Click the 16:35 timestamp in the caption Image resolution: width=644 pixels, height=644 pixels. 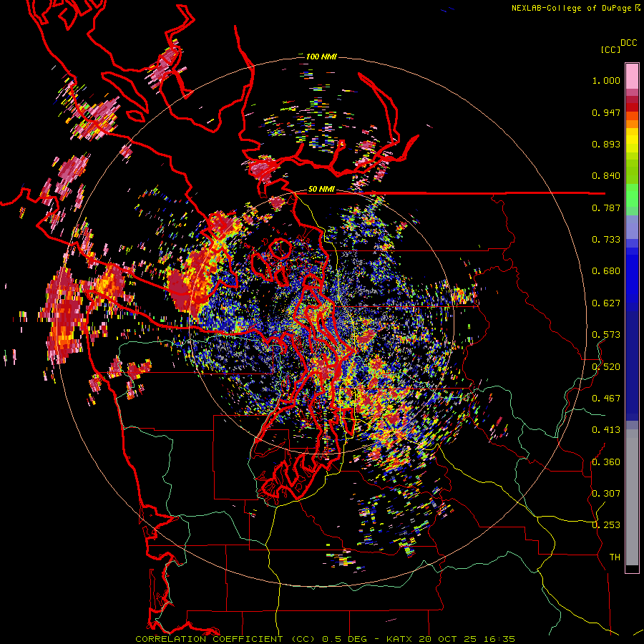(499, 639)
